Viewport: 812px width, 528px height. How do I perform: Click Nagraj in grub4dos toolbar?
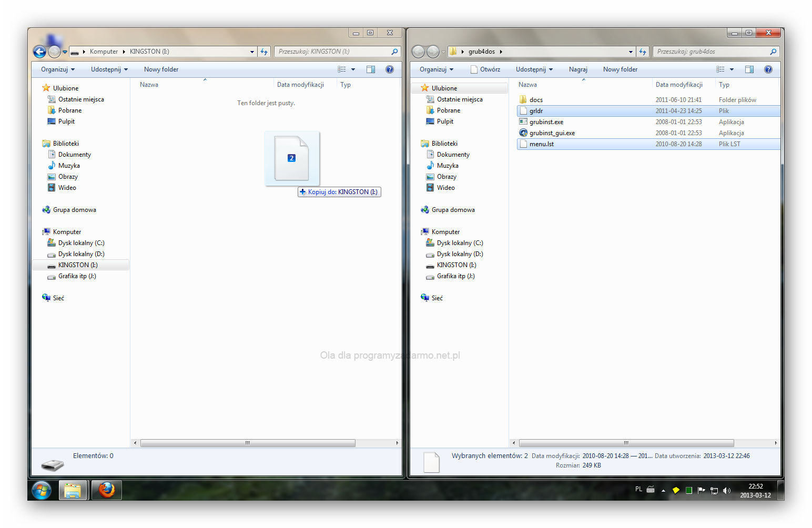click(x=578, y=69)
